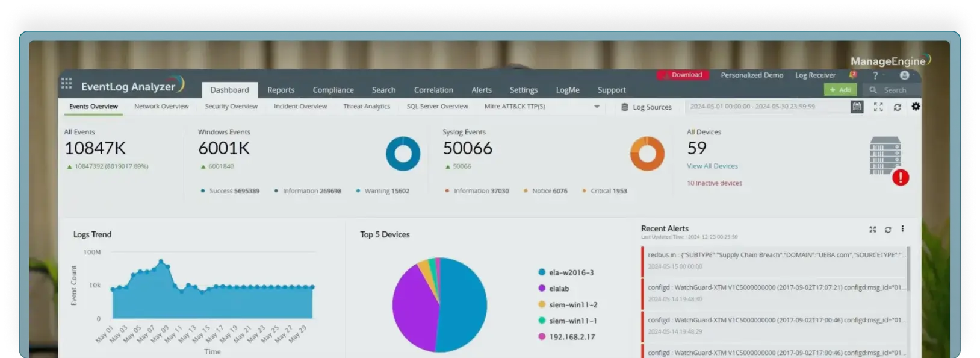
Task: Open the redbus.in Supply Chain Breach alert
Action: click(x=774, y=260)
